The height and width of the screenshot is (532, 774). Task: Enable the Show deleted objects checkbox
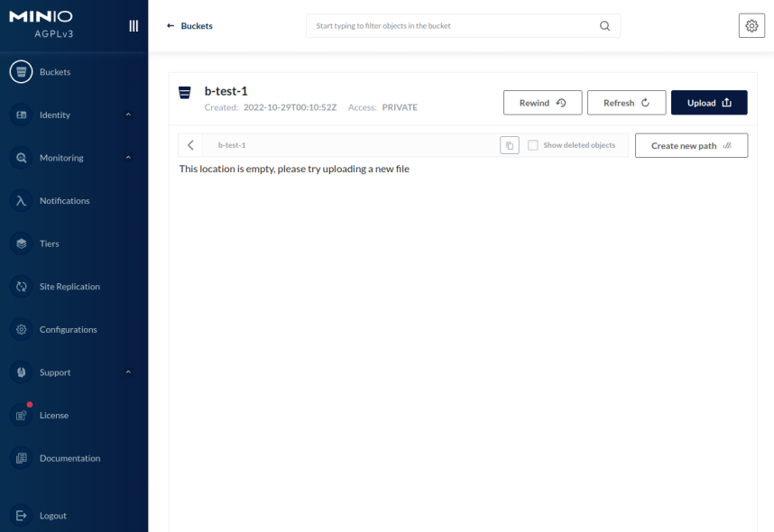(x=533, y=145)
